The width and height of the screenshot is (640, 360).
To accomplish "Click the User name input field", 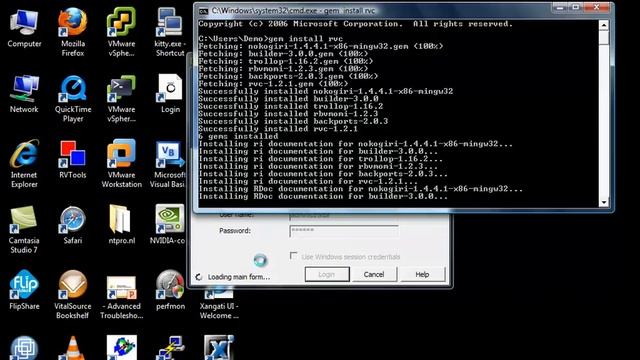I will click(344, 215).
